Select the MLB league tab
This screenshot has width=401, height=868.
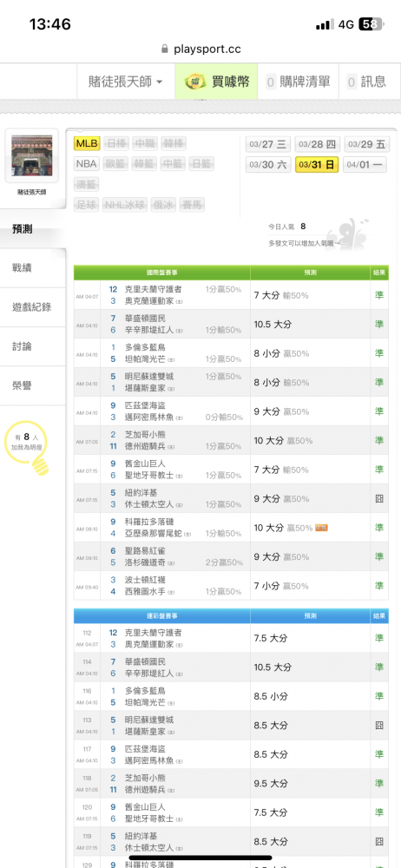[x=87, y=144]
